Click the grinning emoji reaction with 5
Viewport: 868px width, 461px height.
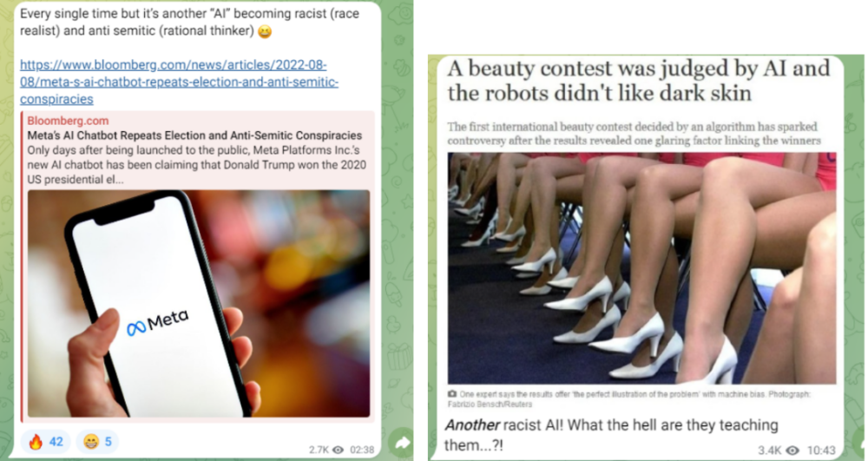pyautogui.click(x=97, y=442)
